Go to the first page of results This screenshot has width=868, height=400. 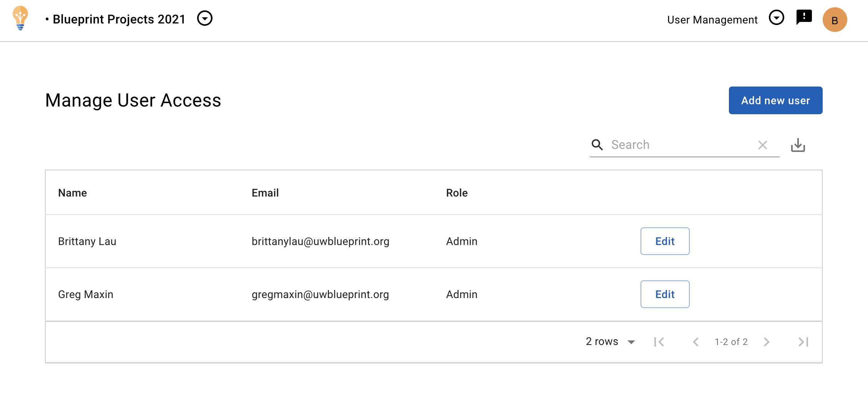(659, 342)
